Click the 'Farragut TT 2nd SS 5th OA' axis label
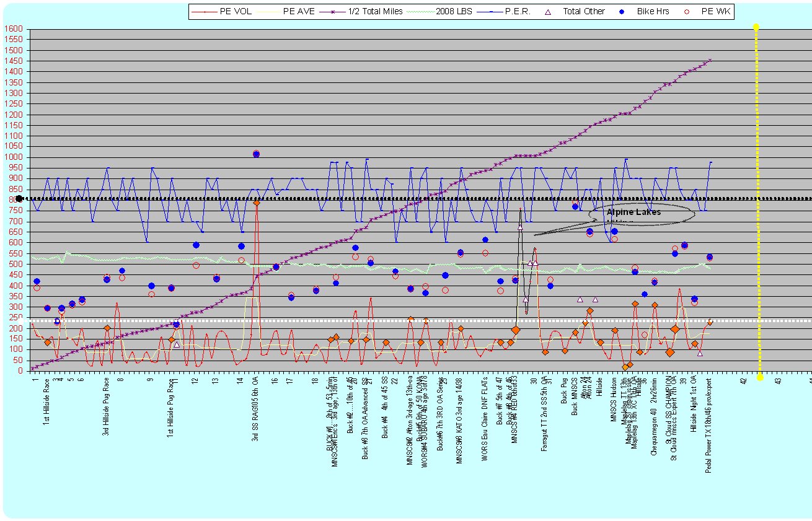 pyautogui.click(x=544, y=413)
